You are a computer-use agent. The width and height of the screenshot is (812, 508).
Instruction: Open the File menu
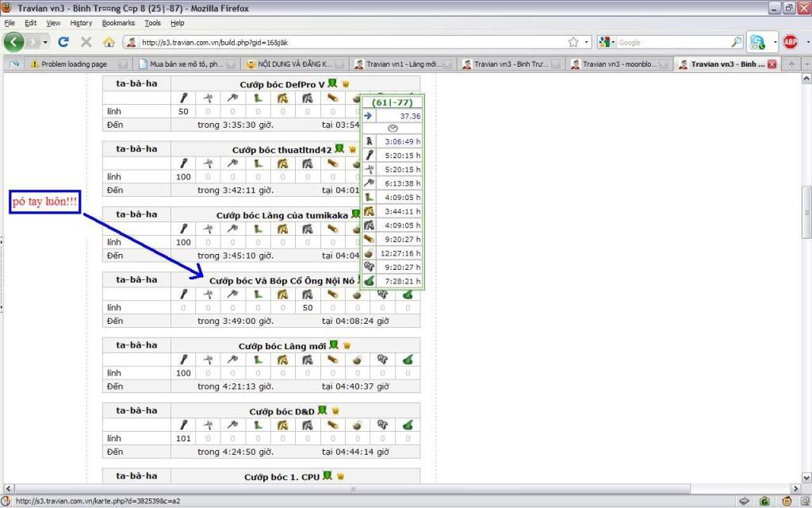pyautogui.click(x=10, y=23)
